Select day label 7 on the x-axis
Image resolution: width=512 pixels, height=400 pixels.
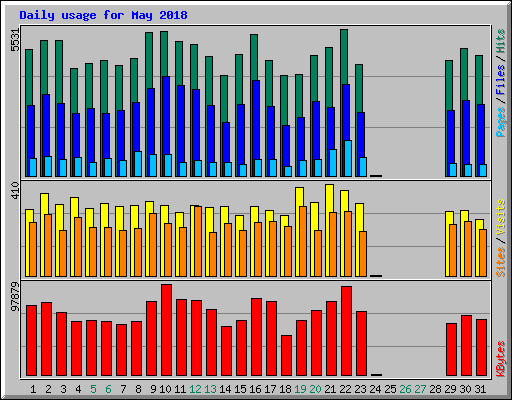[x=123, y=389]
